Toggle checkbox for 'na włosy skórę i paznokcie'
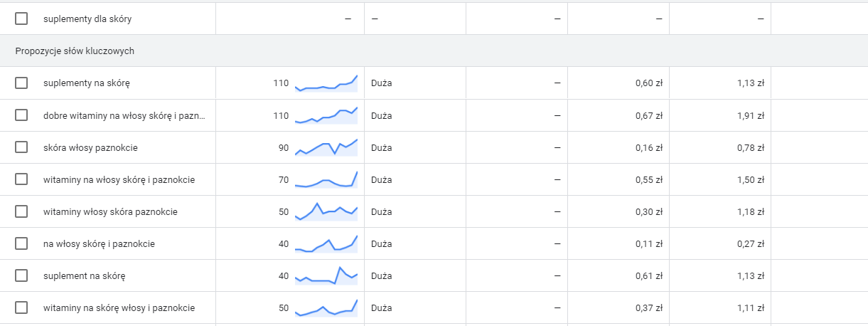Screen dimensions: 868x326 pyautogui.click(x=21, y=243)
